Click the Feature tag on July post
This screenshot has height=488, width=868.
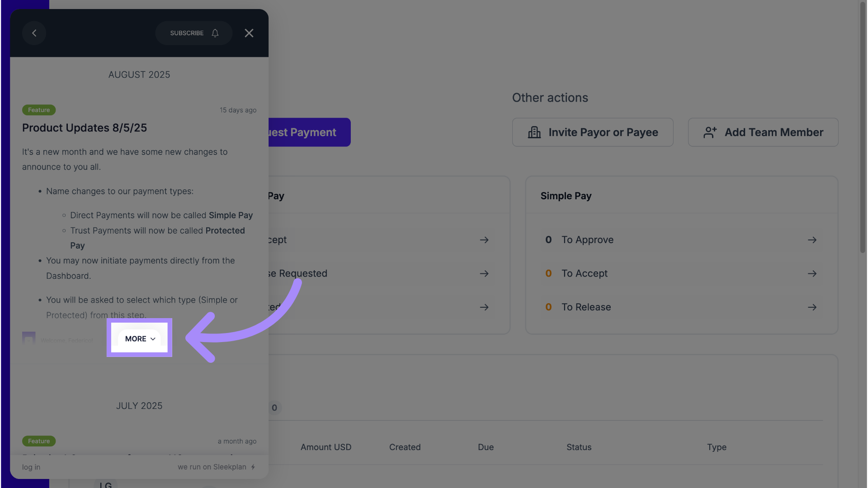click(x=39, y=441)
